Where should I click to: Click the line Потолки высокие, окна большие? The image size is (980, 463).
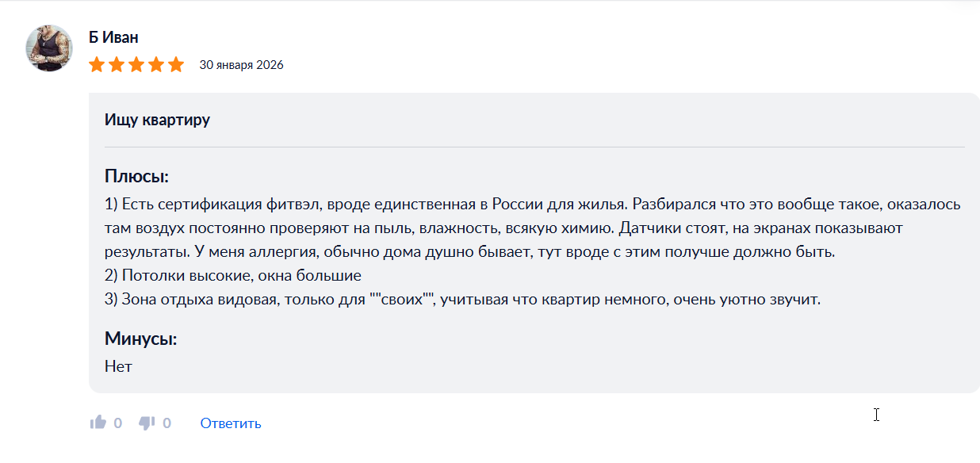pyautogui.click(x=232, y=276)
